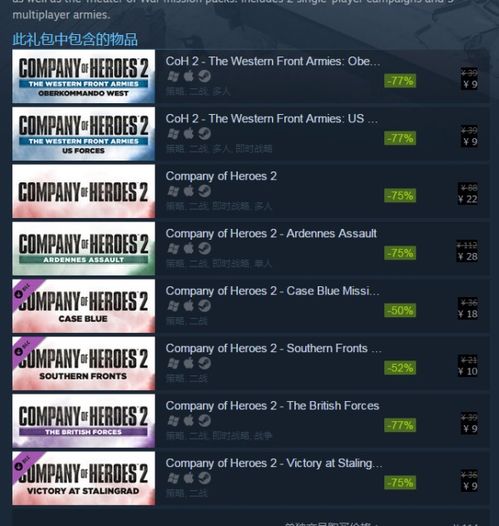Click -50% discount badge on Case Blue
Image resolution: width=499 pixels, height=526 pixels.
[400, 310]
